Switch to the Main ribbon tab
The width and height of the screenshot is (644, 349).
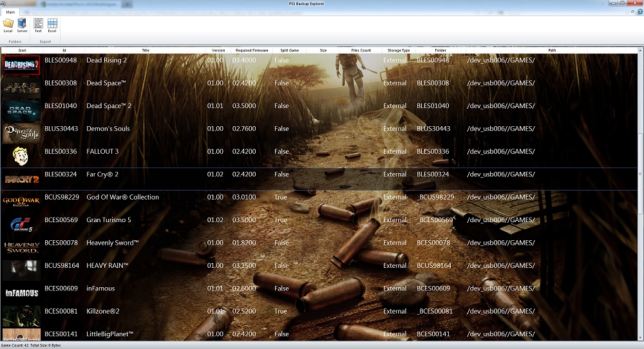click(x=10, y=12)
